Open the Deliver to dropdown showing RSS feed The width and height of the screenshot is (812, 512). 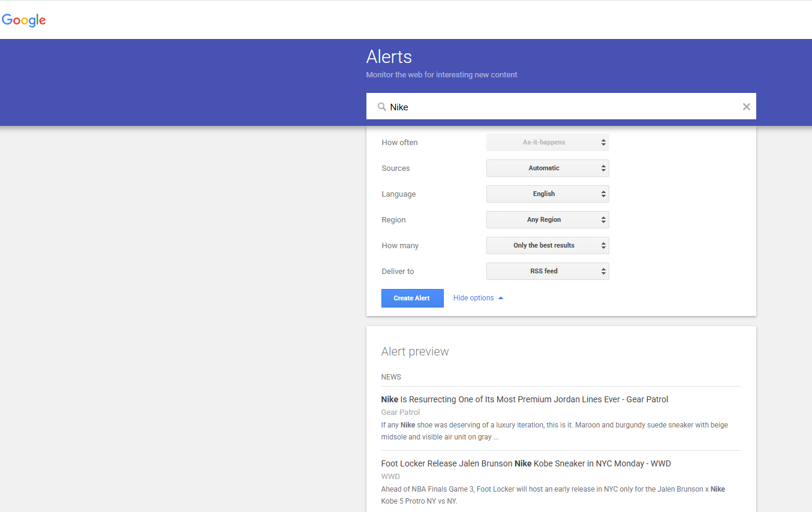548,272
